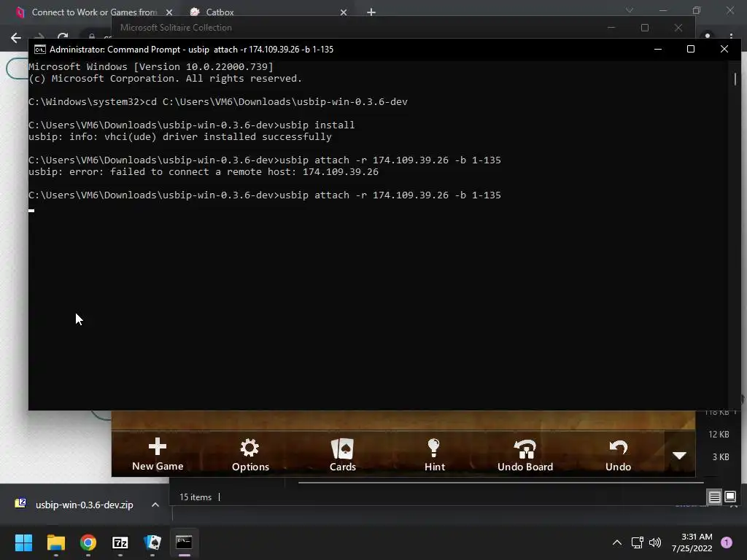Expand the Solitaire toolbar arrow
The image size is (747, 560).
click(679, 455)
